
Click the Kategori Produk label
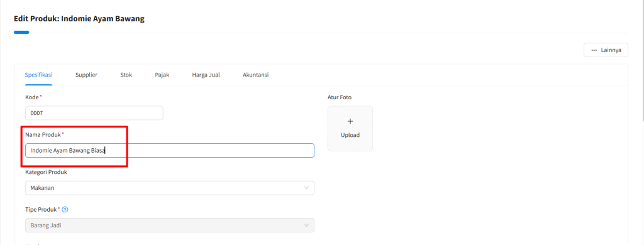(46, 172)
